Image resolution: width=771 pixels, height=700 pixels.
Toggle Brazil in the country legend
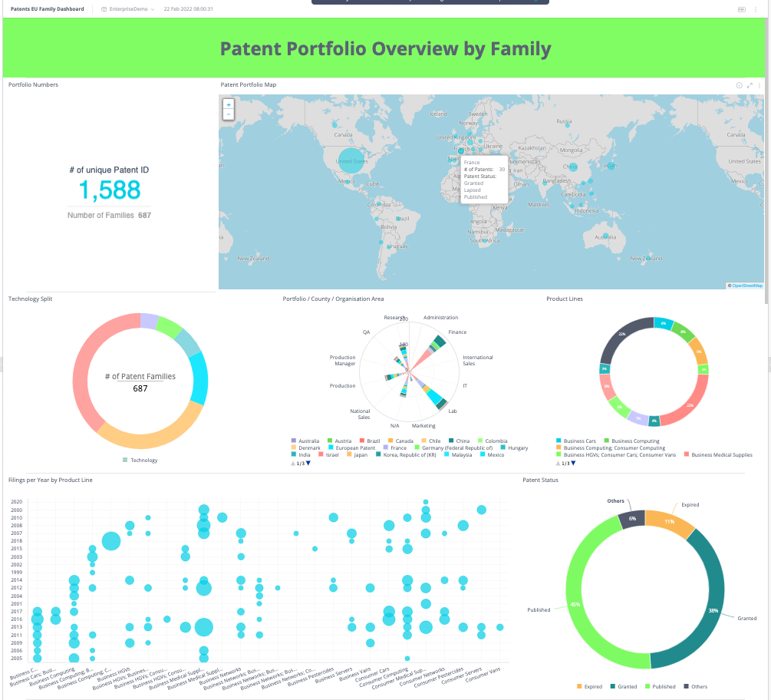click(370, 441)
